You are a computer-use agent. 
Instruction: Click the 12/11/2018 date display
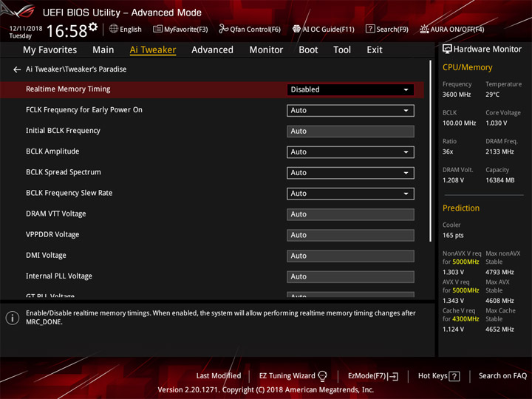(26, 29)
